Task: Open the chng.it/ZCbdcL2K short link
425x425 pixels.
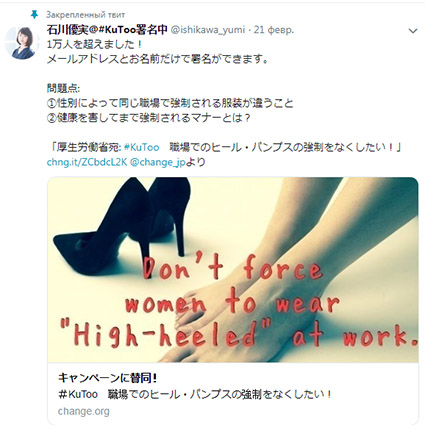Action: point(87,162)
